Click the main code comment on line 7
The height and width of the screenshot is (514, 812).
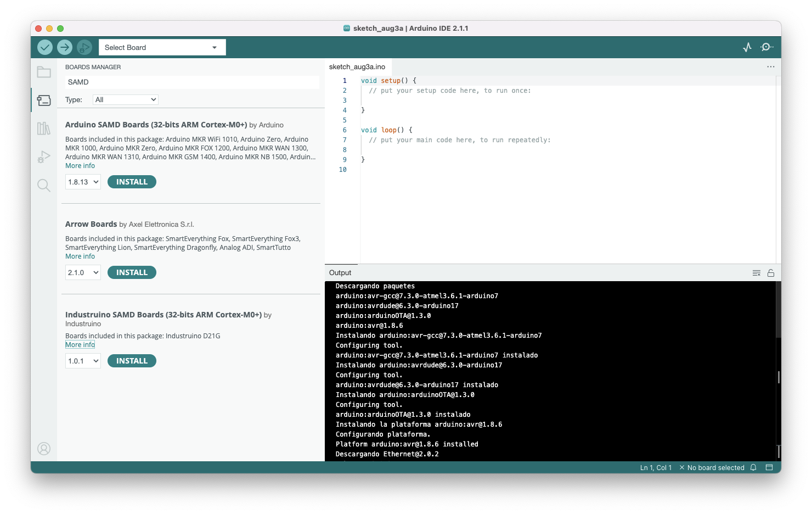tap(460, 140)
